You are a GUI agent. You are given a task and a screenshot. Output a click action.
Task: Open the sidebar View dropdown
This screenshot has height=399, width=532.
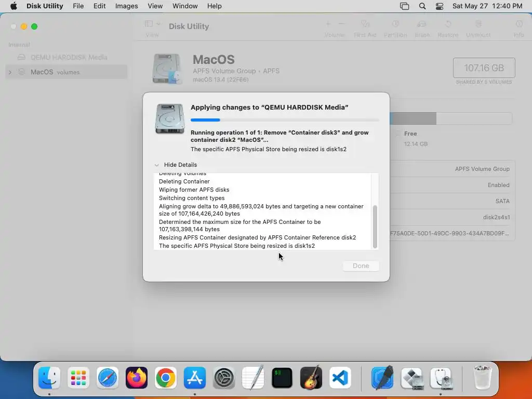click(x=152, y=24)
